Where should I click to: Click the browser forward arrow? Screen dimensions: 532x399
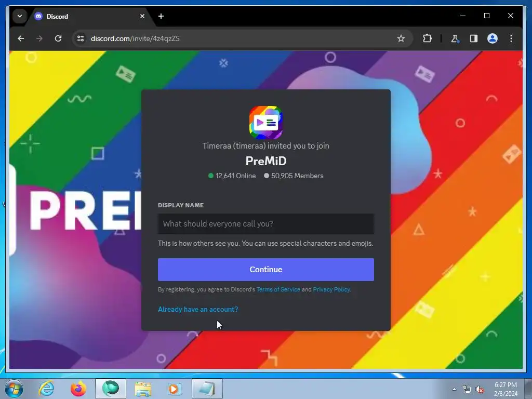pos(39,38)
